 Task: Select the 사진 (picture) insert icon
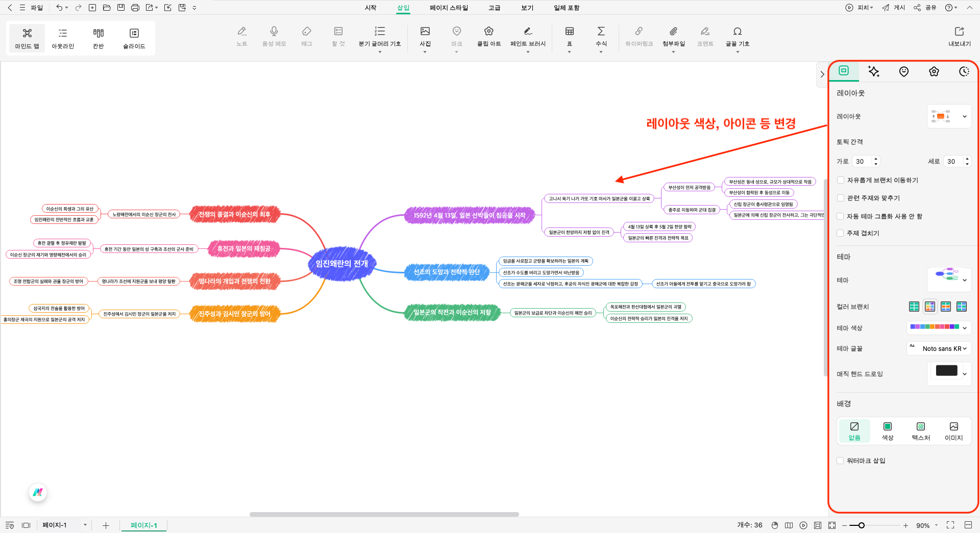tap(425, 32)
